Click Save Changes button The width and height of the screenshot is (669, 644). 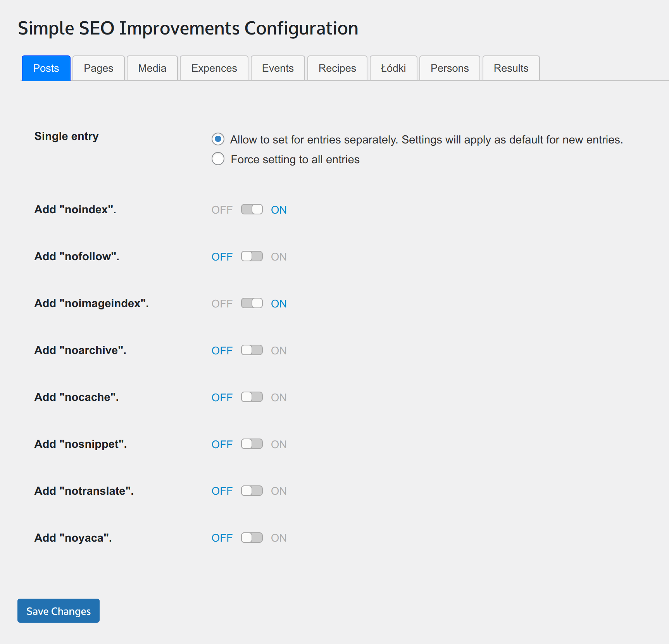59,611
